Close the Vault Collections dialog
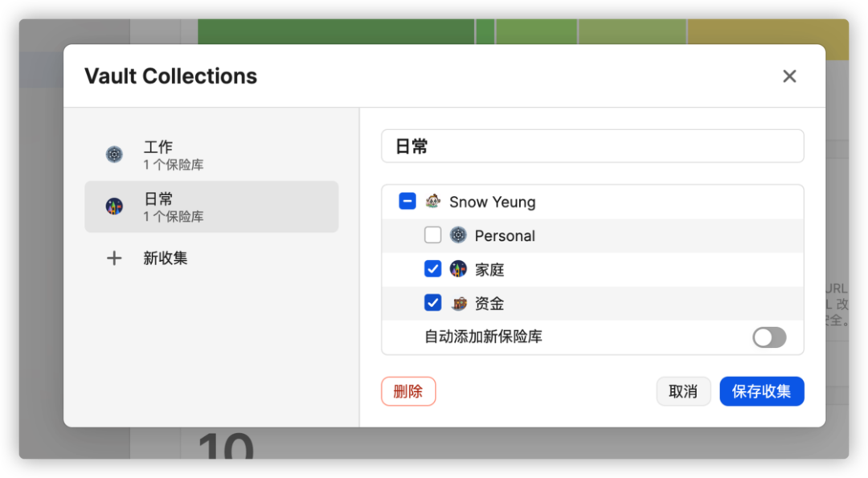 pos(789,76)
